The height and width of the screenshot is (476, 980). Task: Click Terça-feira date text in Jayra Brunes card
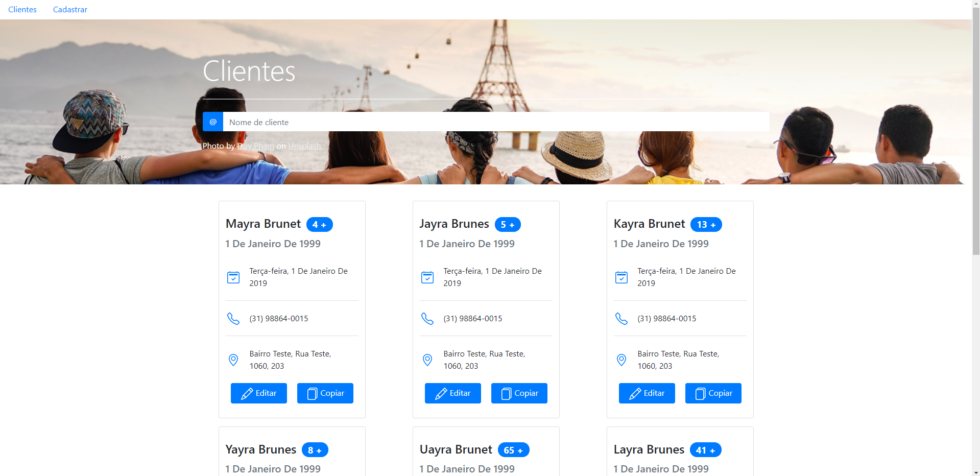(x=492, y=277)
